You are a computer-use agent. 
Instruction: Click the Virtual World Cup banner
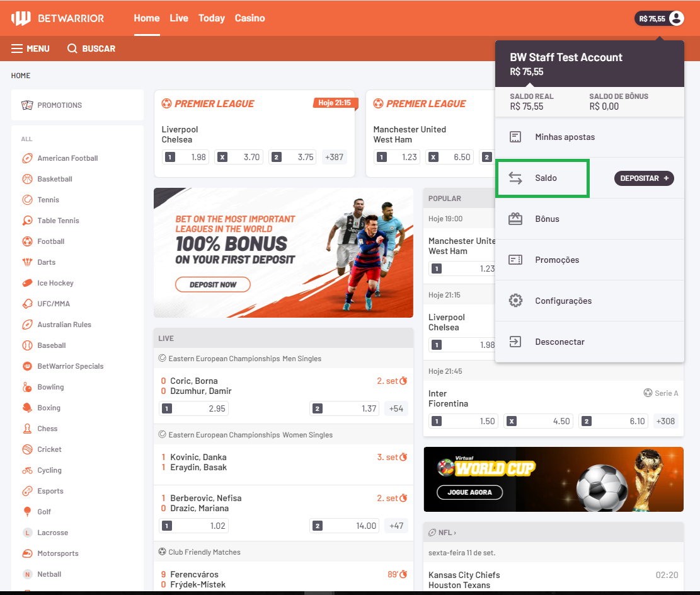553,479
